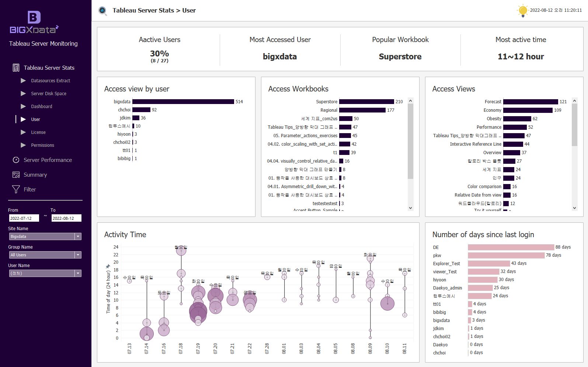
Task: Open the Summary section
Action: click(35, 175)
